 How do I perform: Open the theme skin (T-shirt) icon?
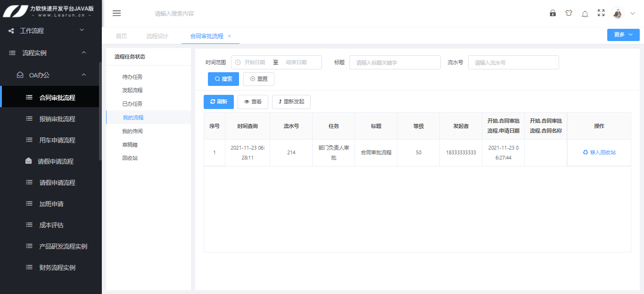click(x=569, y=13)
